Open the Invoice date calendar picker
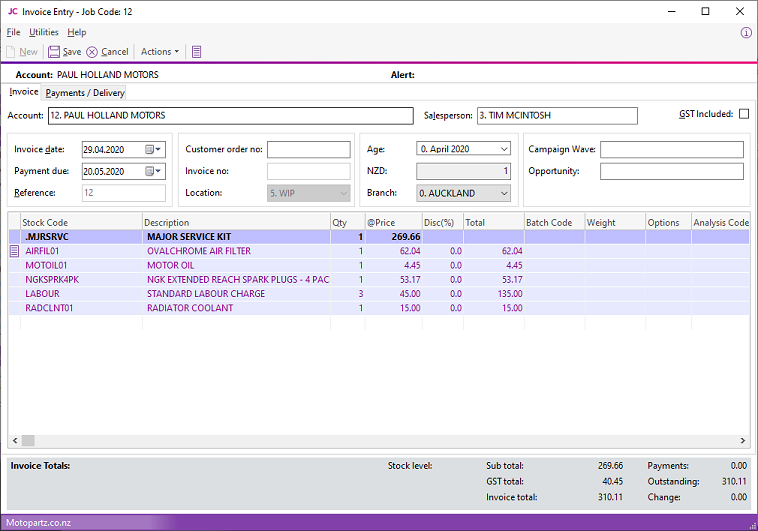758x531 pixels. pyautogui.click(x=152, y=149)
